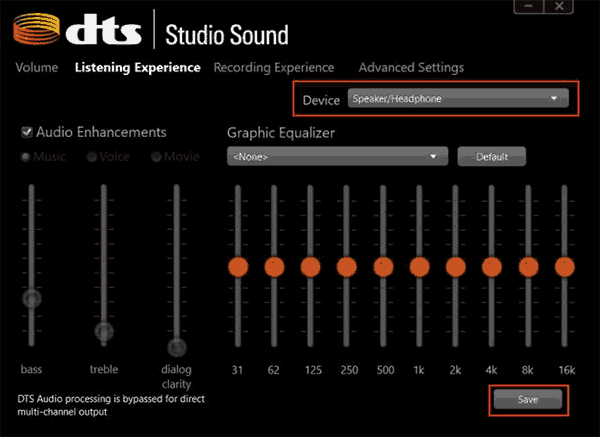Viewport: 600px width, 437px height.
Task: Click the 8k equalizer knob
Action: click(528, 267)
